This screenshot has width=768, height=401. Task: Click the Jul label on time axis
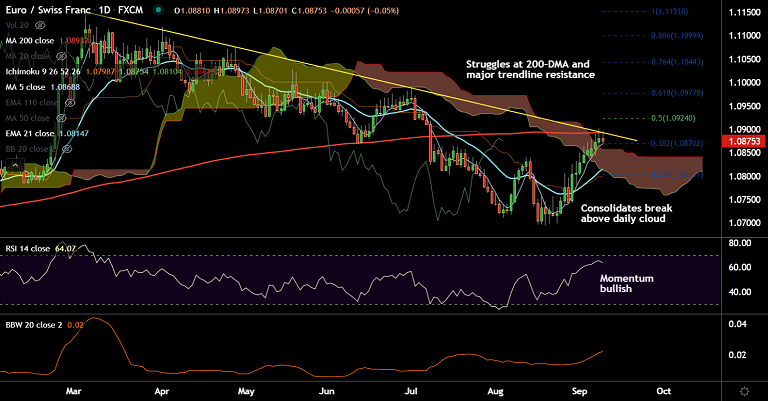[x=411, y=391]
